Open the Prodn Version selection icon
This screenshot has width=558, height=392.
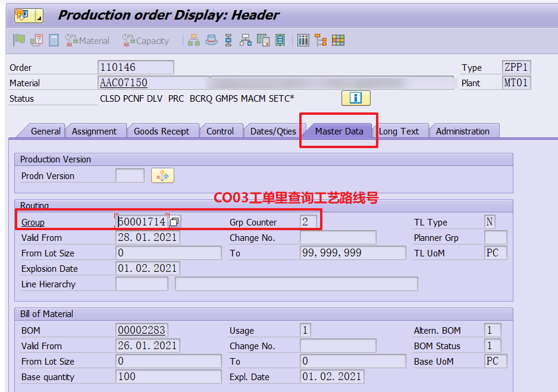[162, 175]
